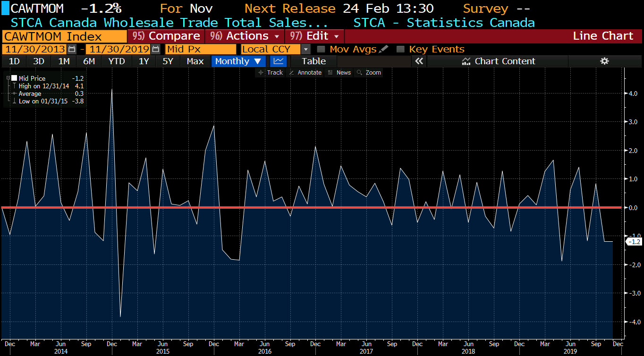Click the 2016 year axis label
Image resolution: width=644 pixels, height=356 pixels.
264,351
